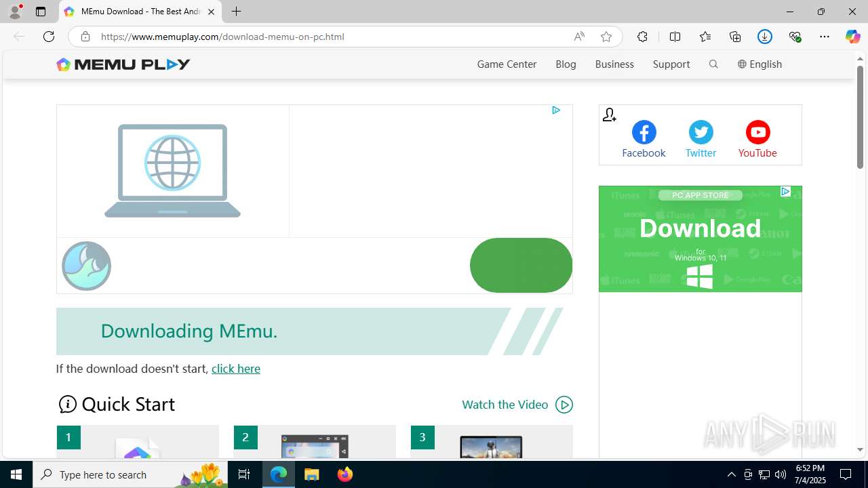The height and width of the screenshot is (488, 868).
Task: Click the green ad button
Action: pos(521,265)
